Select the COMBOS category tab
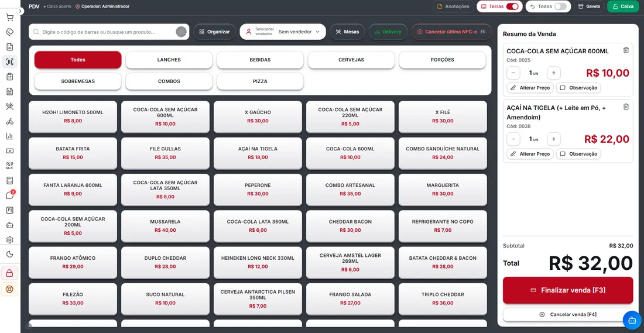This screenshot has width=644, height=333. (169, 81)
